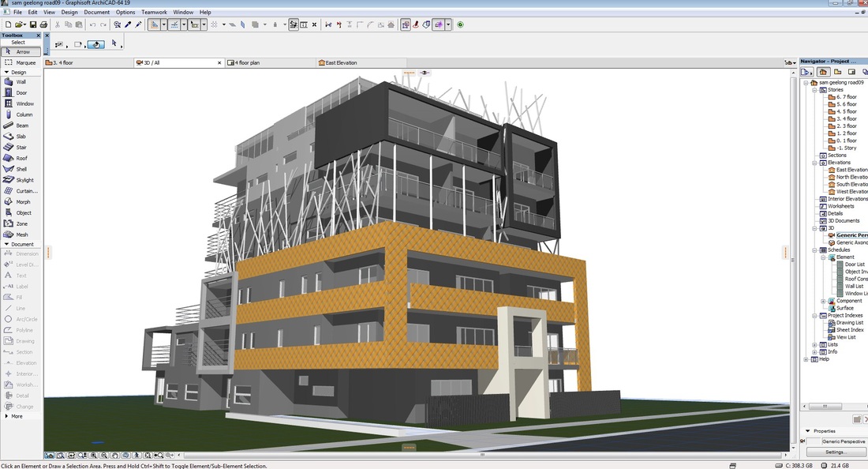The width and height of the screenshot is (868, 469).
Task: Select the Wall tool in the Toolbox
Action: [x=24, y=81]
